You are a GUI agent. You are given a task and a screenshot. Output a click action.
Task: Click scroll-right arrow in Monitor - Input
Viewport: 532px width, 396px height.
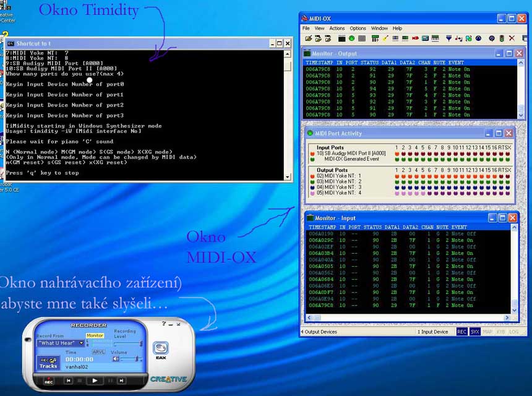(507, 317)
